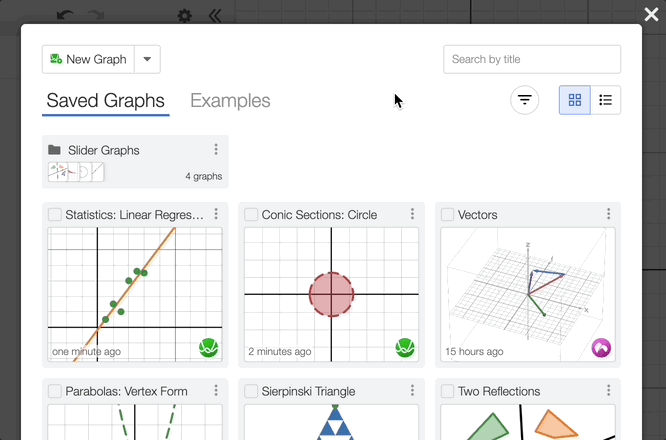Image resolution: width=666 pixels, height=440 pixels.
Task: Open options for Statistics: Linear Regression
Action: (216, 215)
